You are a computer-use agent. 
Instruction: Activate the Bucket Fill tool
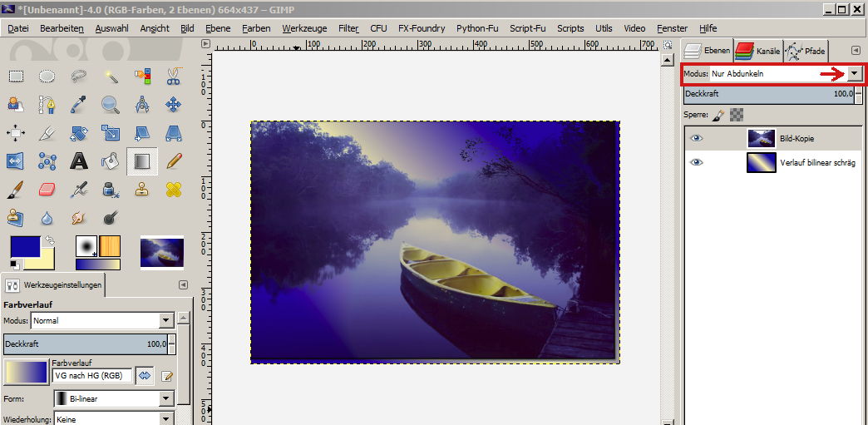click(111, 161)
